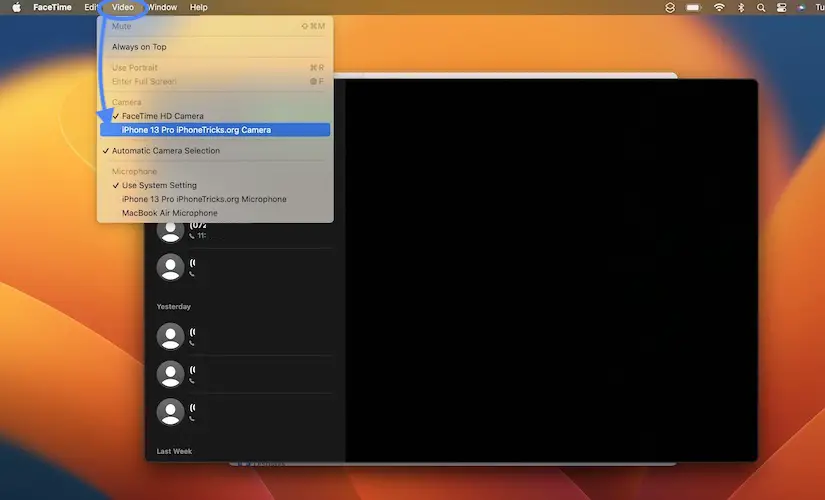This screenshot has width=825, height=500.
Task: Select FaceTime HD Camera option
Action: pyautogui.click(x=162, y=116)
